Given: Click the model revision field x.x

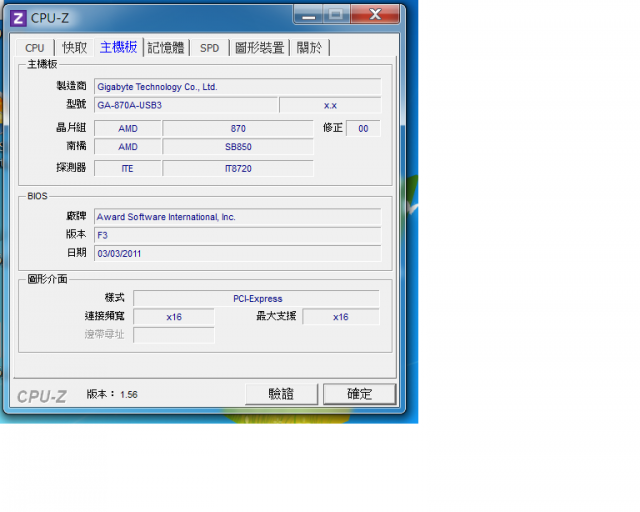Looking at the screenshot, I should [x=330, y=105].
